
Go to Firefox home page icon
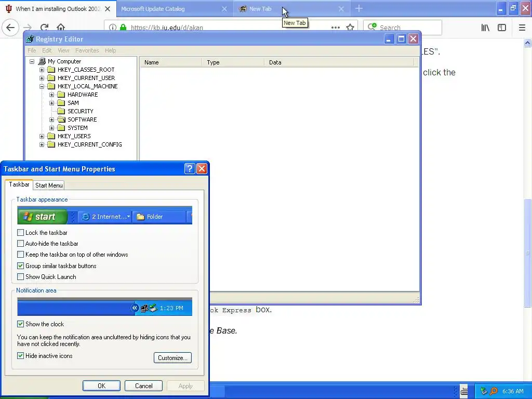pos(61,28)
